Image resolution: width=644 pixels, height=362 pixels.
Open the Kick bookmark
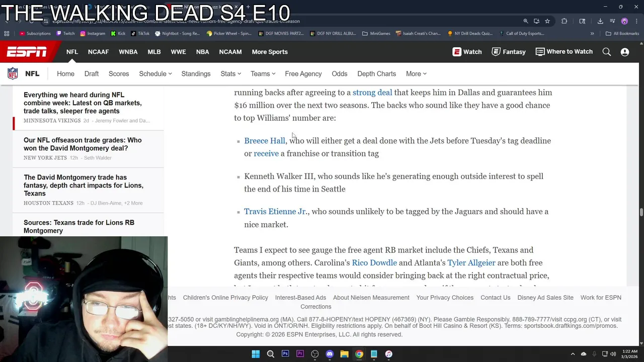click(118, 34)
